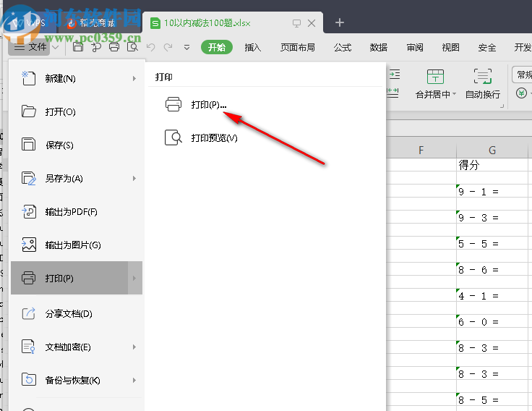Viewport: 532px width, 411px height.
Task: Click the 合并居中 merge and center button
Action: (436, 84)
